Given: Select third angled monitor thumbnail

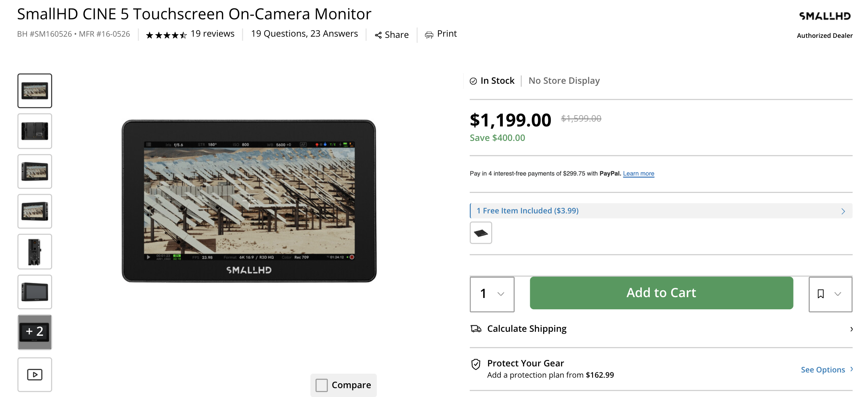Looking at the screenshot, I should point(35,171).
